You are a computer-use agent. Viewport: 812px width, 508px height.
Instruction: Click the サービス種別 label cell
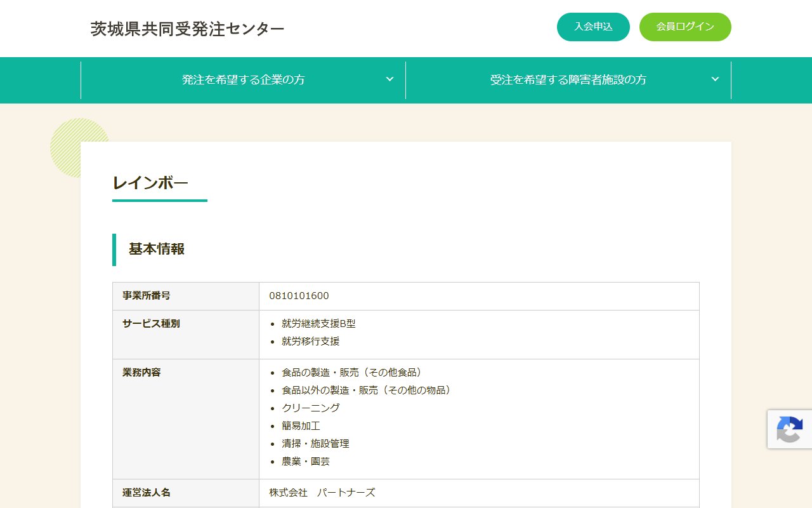pos(186,335)
